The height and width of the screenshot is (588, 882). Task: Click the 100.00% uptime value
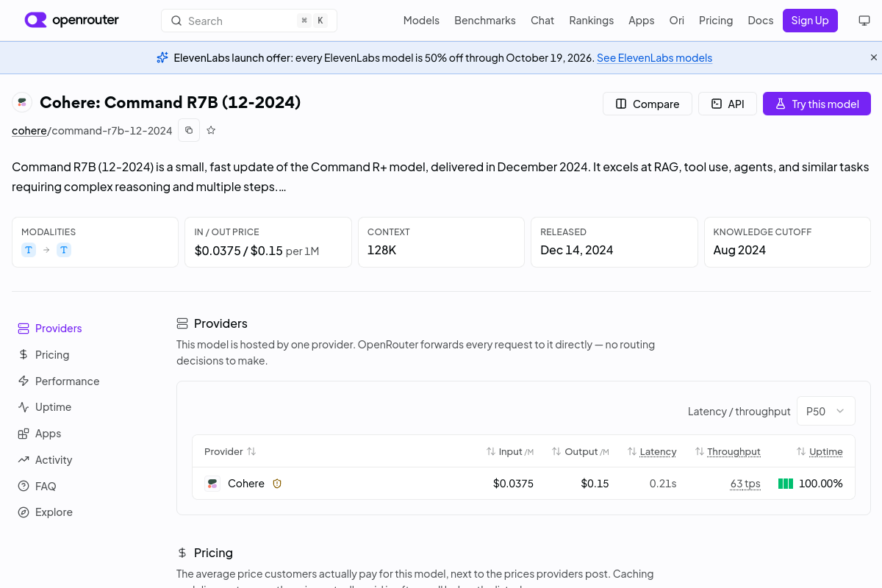(821, 484)
